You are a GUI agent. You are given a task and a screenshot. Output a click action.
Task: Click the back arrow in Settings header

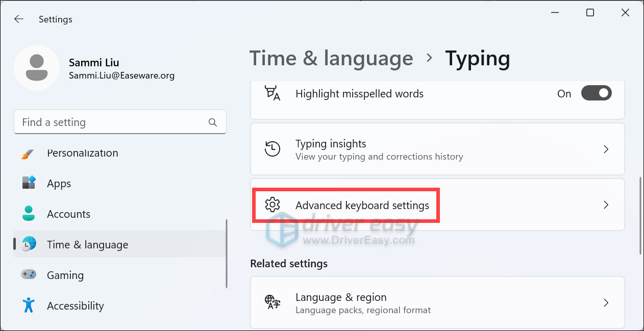[x=19, y=19]
